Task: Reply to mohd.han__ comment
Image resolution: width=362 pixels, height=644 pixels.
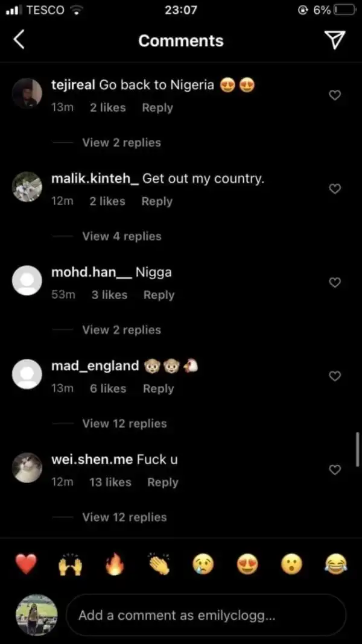Action: [159, 295]
